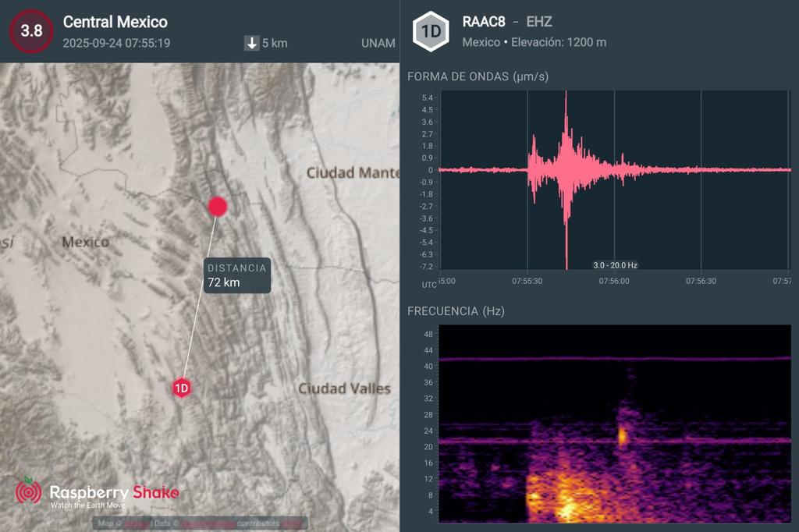Click the UNAM agency link

click(x=379, y=44)
